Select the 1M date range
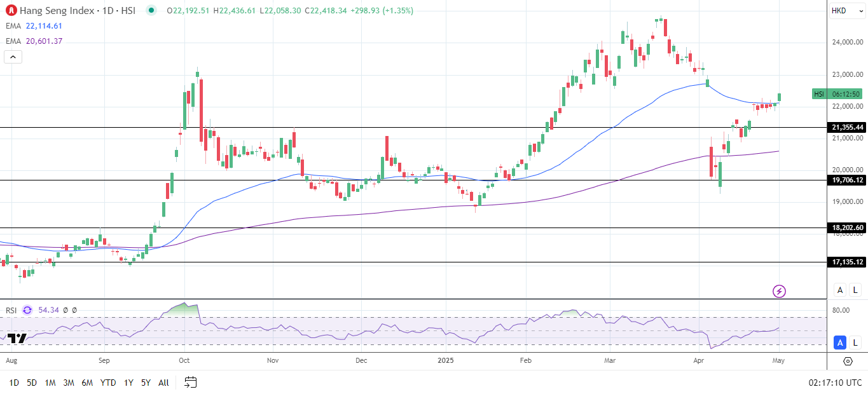The width and height of the screenshot is (868, 394). (x=50, y=383)
